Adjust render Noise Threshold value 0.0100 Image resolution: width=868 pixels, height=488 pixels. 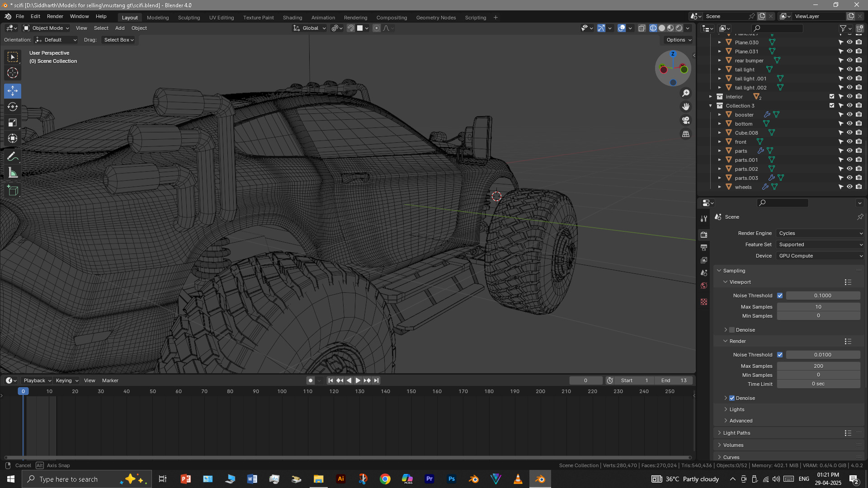click(x=823, y=355)
